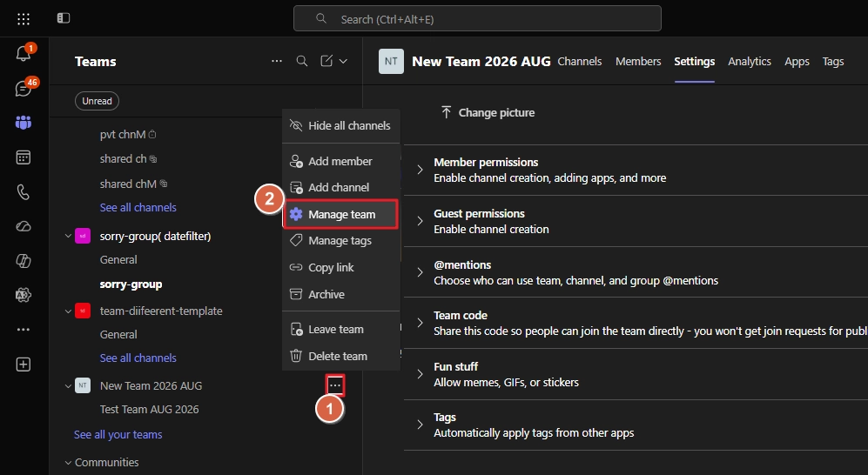Screen dimensions: 868x475
Task: Collapse sorry-group( datefilter) team
Action: pyautogui.click(x=68, y=236)
